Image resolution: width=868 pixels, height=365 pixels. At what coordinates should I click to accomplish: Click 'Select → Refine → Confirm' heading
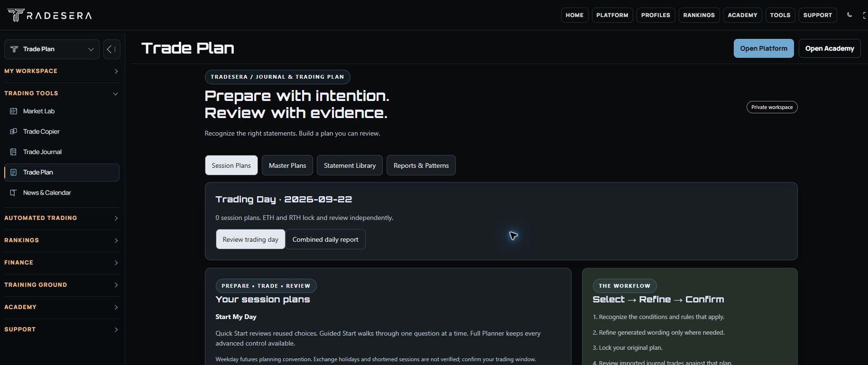(658, 300)
